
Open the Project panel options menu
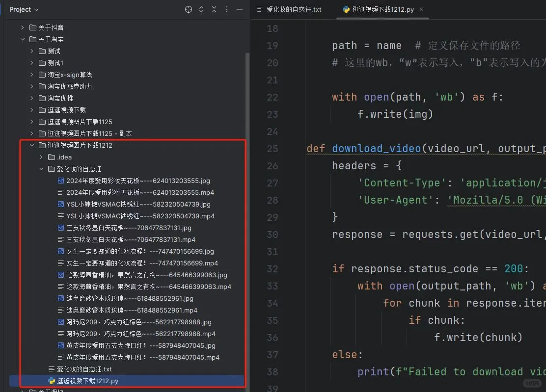pyautogui.click(x=227, y=9)
